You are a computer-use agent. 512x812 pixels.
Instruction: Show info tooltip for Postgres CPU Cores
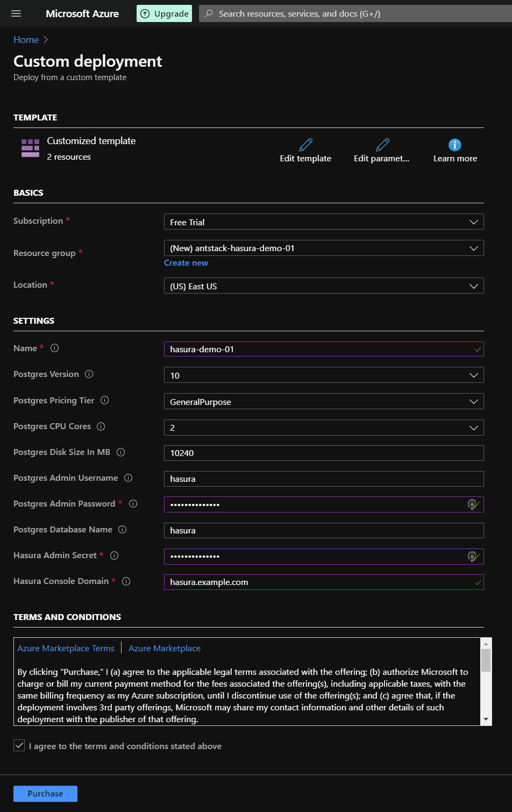click(101, 426)
